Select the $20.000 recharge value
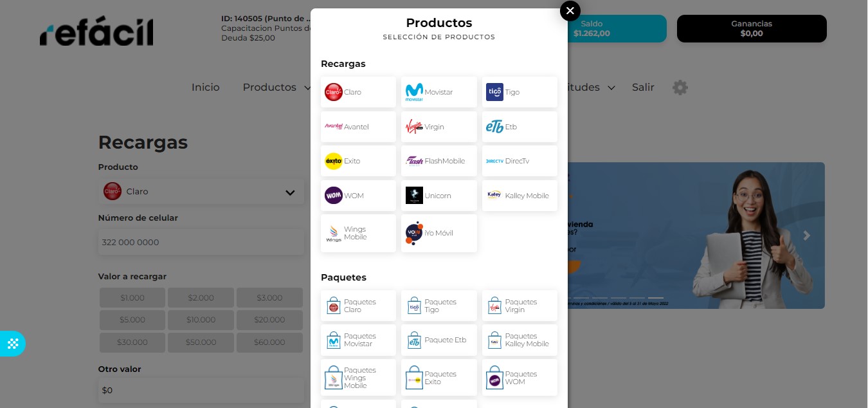868x408 pixels. 269,320
